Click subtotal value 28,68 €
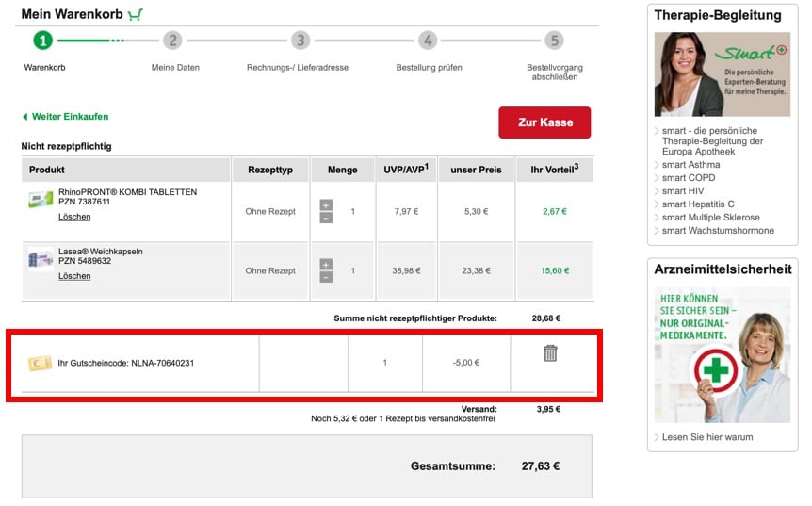812x506 pixels. coord(545,318)
